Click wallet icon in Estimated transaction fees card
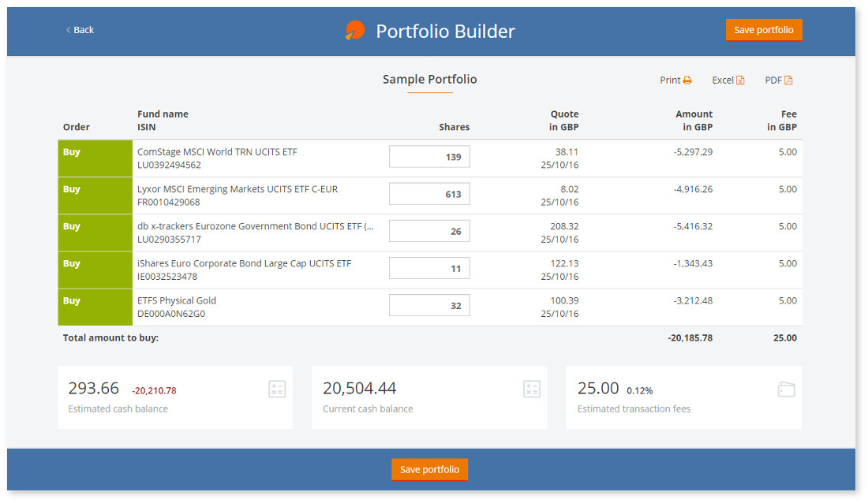Image resolution: width=868 pixels, height=503 pixels. pos(786,389)
